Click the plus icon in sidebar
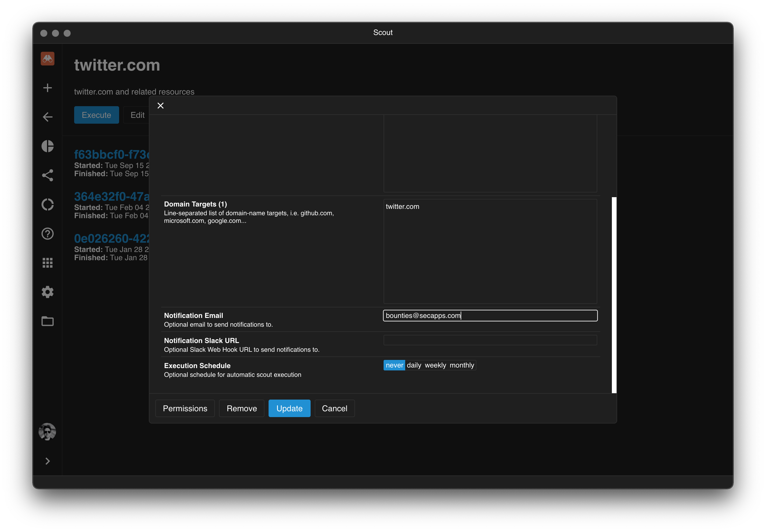The image size is (766, 532). coord(47,88)
